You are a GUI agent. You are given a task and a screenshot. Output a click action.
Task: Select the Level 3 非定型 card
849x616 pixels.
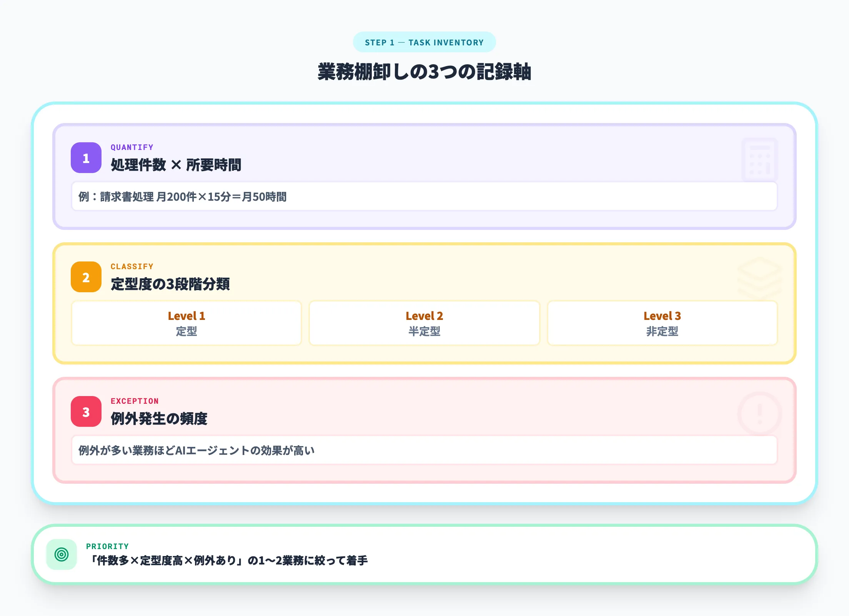pyautogui.click(x=662, y=323)
